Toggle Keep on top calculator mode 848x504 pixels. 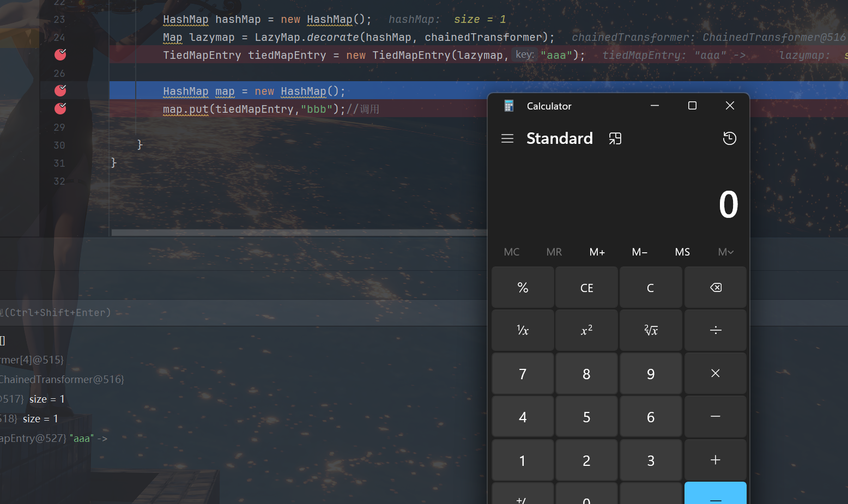[x=615, y=138]
